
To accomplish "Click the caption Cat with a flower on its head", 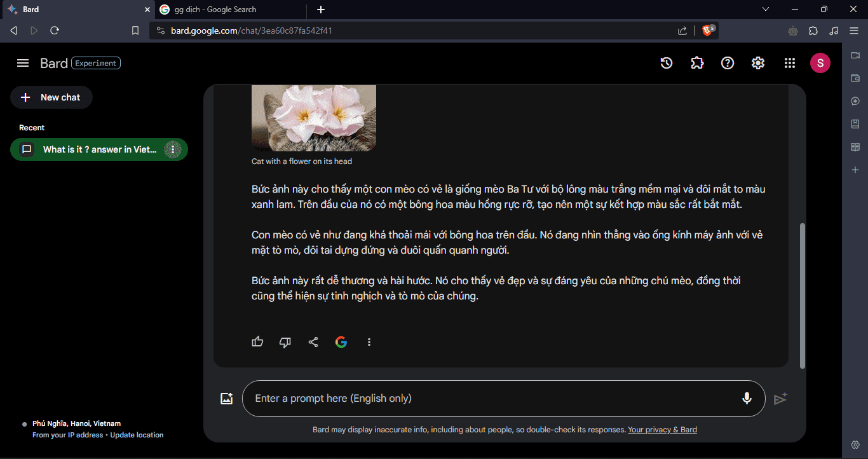I will click(x=302, y=161).
